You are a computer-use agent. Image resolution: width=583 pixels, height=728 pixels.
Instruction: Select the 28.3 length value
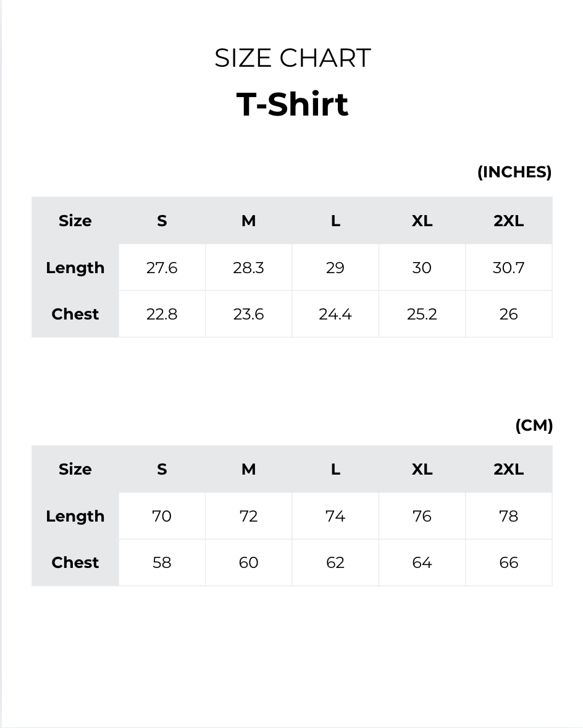click(248, 268)
